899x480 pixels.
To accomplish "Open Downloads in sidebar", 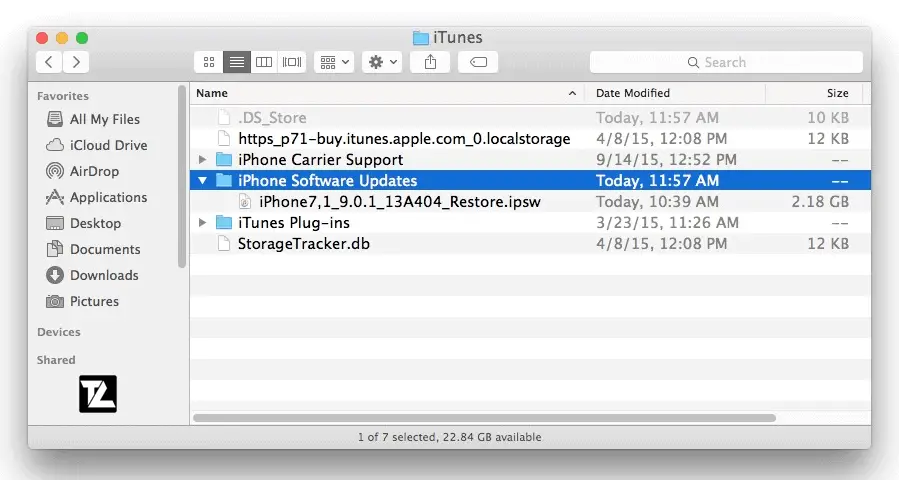I will [92, 275].
